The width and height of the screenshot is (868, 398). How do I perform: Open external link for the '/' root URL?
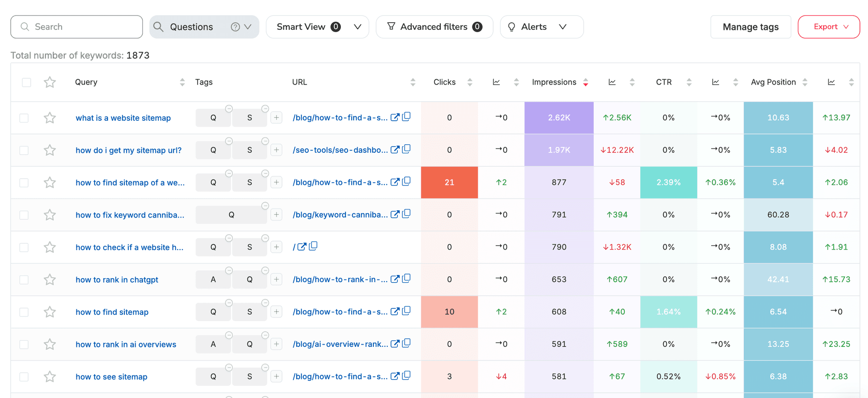coord(302,247)
